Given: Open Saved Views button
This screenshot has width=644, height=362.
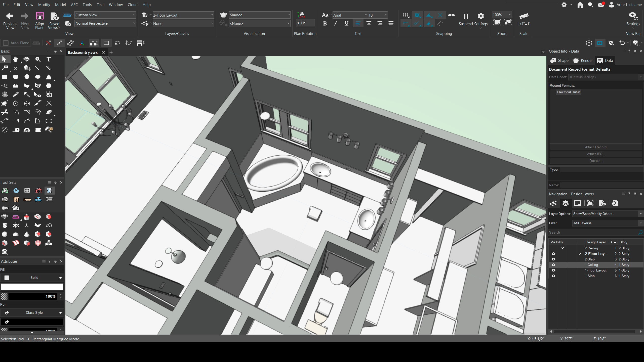Looking at the screenshot, I should point(54,21).
